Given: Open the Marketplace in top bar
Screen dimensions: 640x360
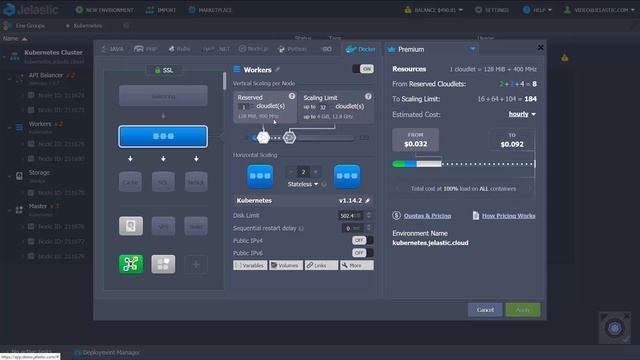Looking at the screenshot, I should (x=210, y=10).
